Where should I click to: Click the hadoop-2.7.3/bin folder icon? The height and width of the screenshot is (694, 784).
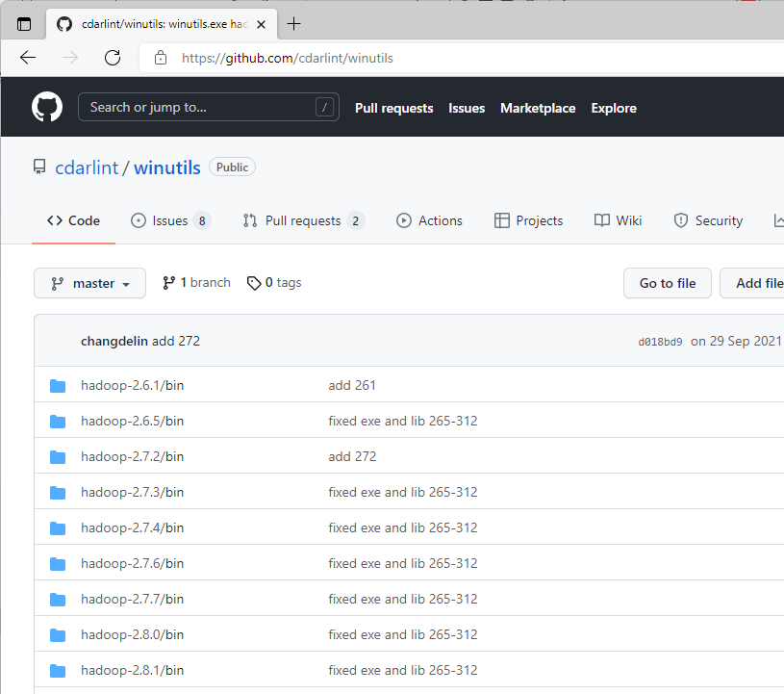pyautogui.click(x=58, y=493)
